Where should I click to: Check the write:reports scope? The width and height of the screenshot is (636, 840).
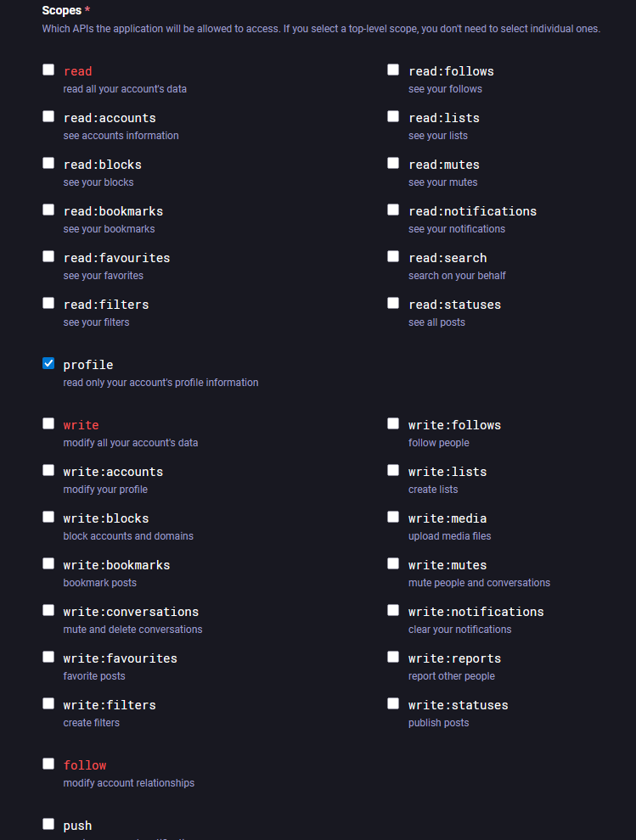click(393, 658)
